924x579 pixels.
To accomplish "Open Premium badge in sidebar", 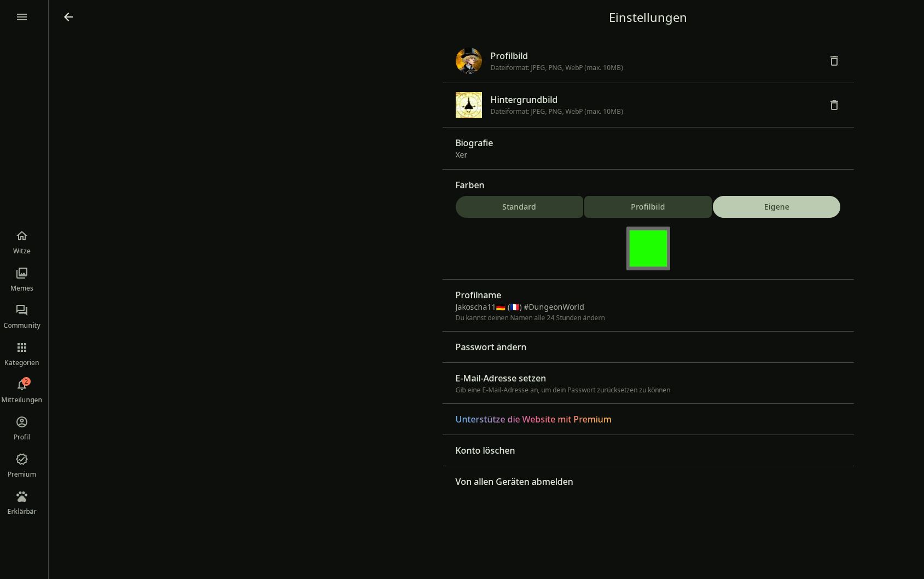I will coord(22,465).
